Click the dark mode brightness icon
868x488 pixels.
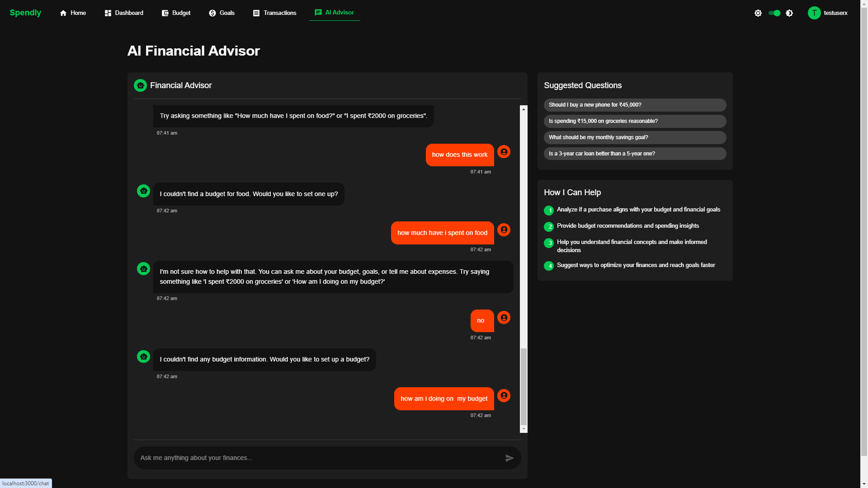coord(789,13)
